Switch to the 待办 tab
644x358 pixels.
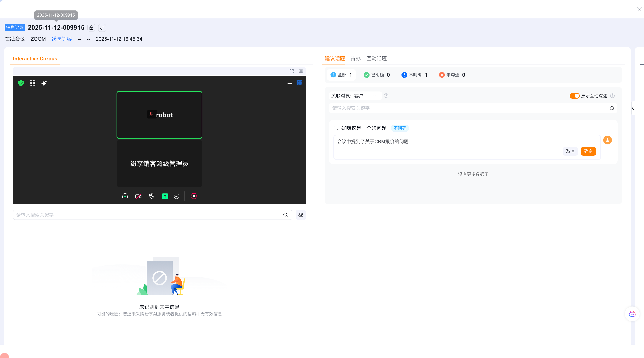(356, 58)
